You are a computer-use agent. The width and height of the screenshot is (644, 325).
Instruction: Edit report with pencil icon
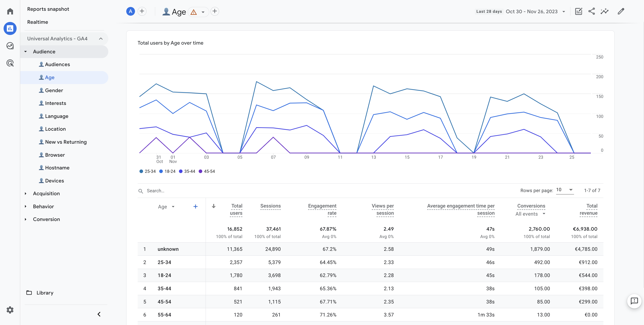coord(621,11)
